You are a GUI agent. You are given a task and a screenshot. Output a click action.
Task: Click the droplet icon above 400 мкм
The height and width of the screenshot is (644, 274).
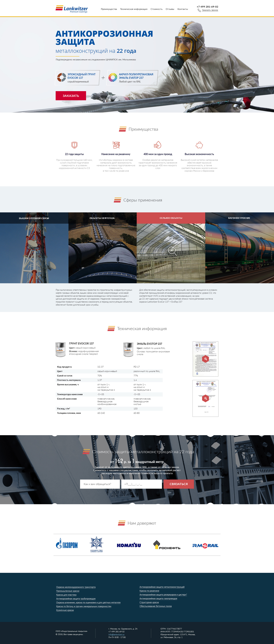pos(157,145)
